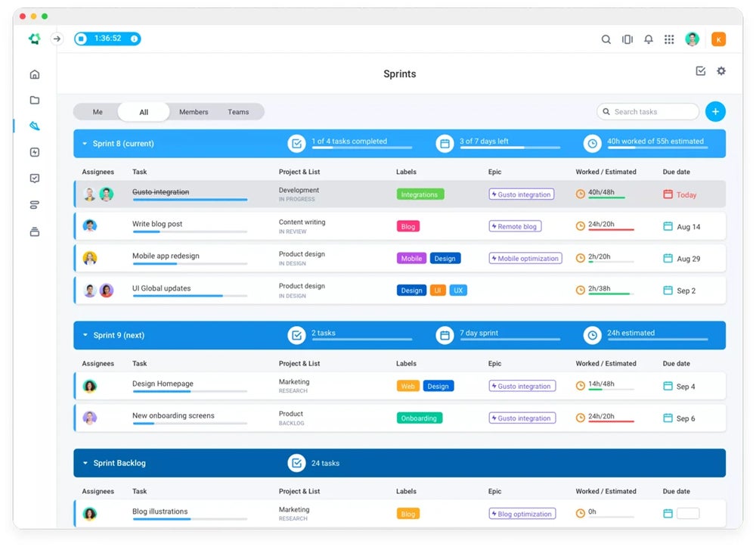This screenshot has height=547, width=756.
Task: Click the orange UI label
Action: coord(437,291)
